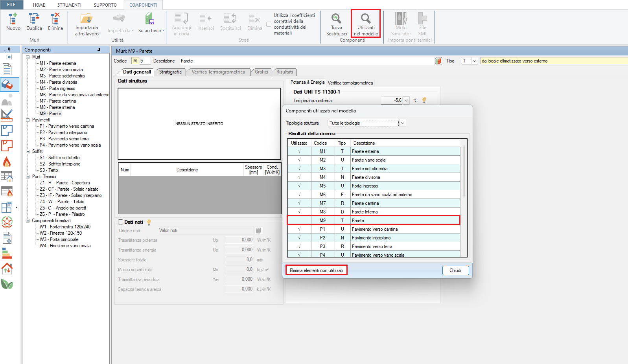The height and width of the screenshot is (364, 628).
Task: Select P3 - Pavimento verso terra in tree
Action: point(64,139)
